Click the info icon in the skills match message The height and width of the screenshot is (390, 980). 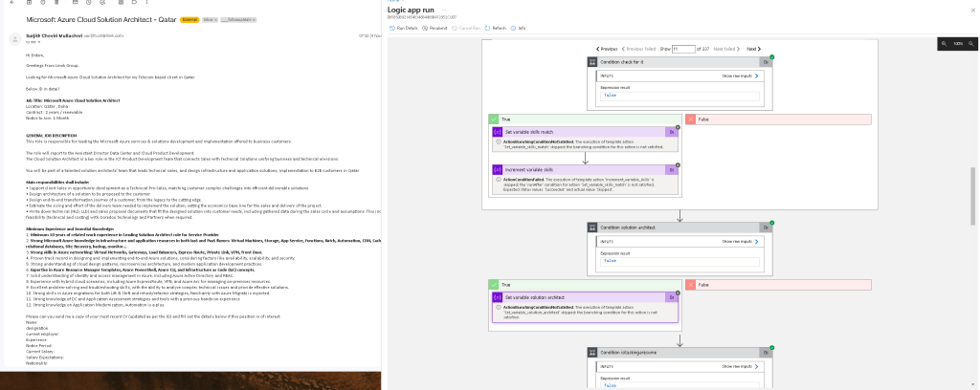coord(498,142)
